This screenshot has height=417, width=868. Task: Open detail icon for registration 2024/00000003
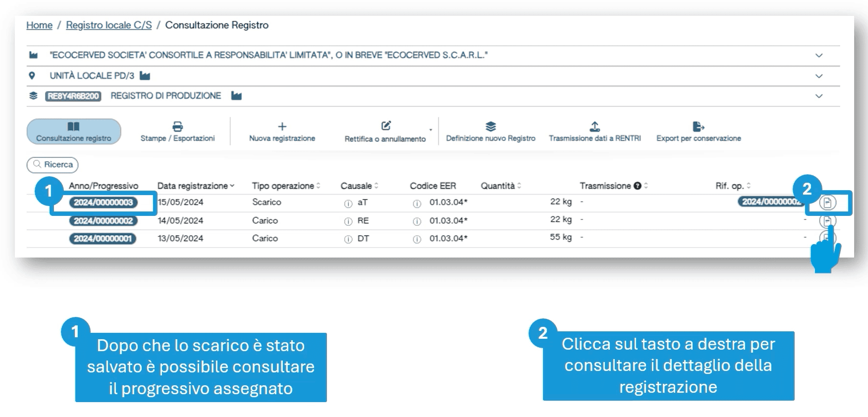[827, 203]
